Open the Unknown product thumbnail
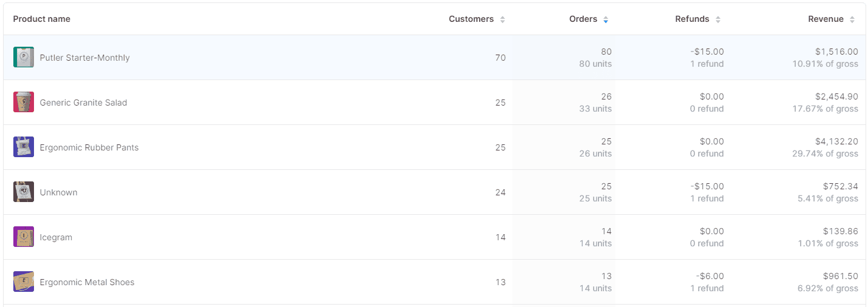Image resolution: width=868 pixels, height=307 pixels. tap(24, 192)
